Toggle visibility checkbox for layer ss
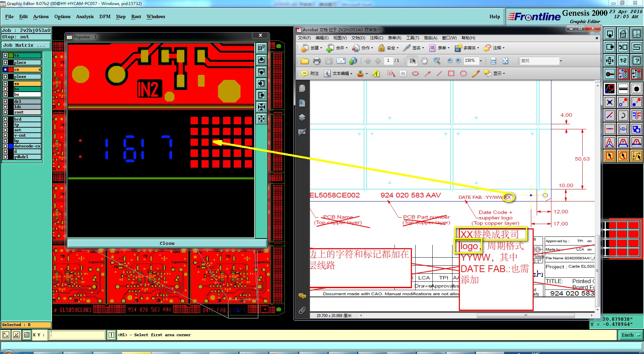The height and width of the screenshot is (354, 644). (5, 84)
